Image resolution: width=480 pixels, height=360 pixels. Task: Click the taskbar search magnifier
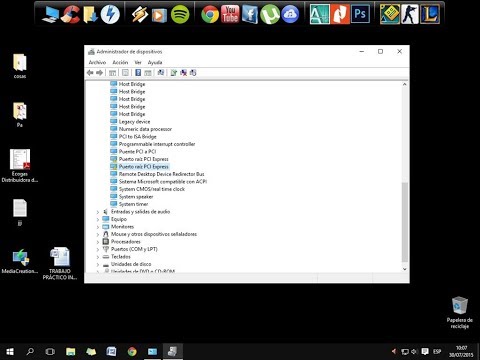pyautogui.click(x=30, y=351)
